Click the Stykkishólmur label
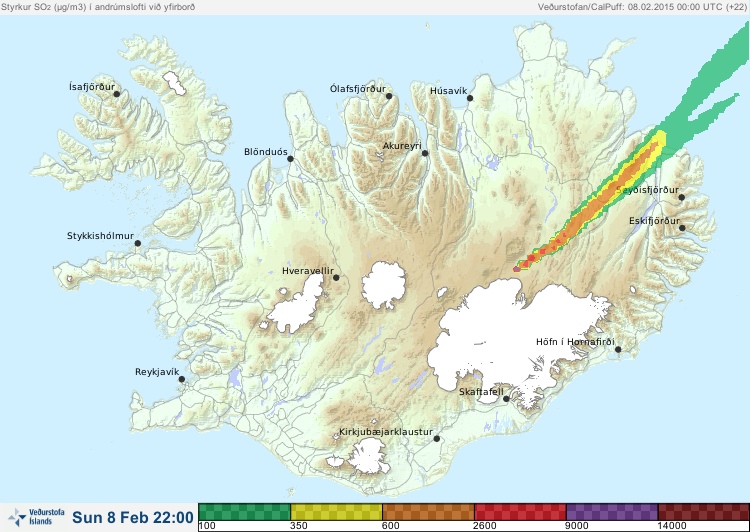This screenshot has width=750, height=532. 100,236
